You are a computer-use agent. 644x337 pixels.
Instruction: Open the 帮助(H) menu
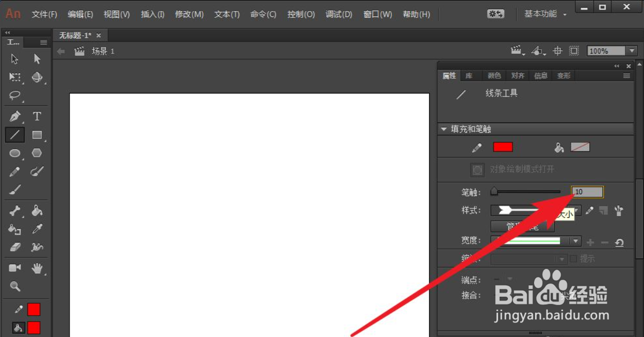(416, 14)
